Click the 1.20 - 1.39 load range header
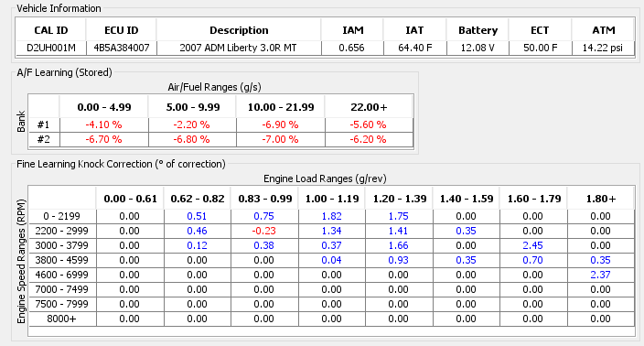 (399, 199)
